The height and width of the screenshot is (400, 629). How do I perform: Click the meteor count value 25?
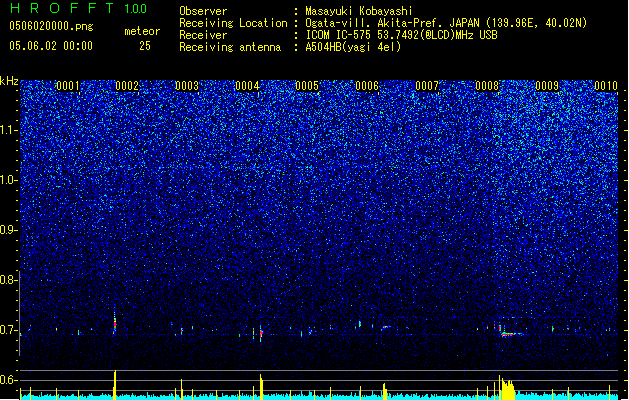tap(145, 46)
